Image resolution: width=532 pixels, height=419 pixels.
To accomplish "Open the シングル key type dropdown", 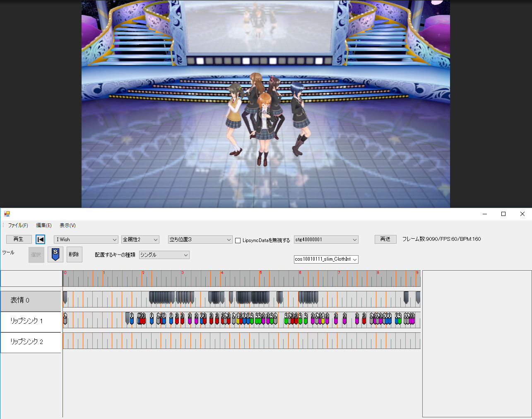I will click(164, 255).
